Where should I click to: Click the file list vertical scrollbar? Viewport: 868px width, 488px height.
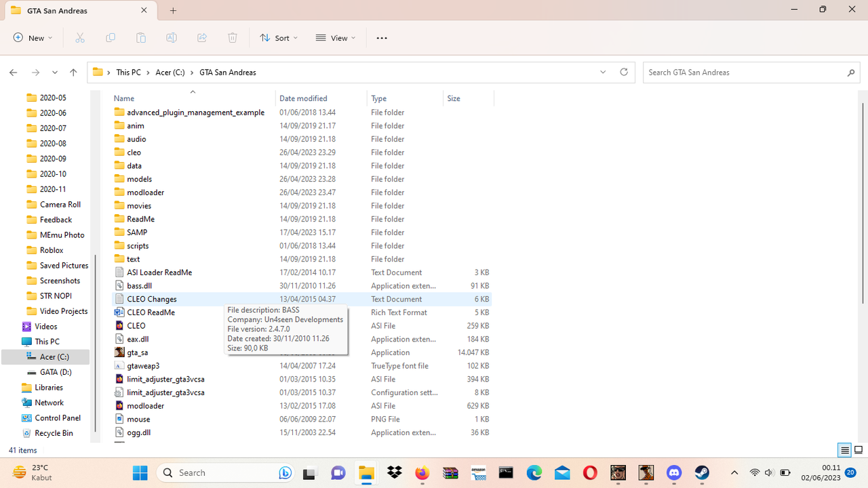point(863,202)
